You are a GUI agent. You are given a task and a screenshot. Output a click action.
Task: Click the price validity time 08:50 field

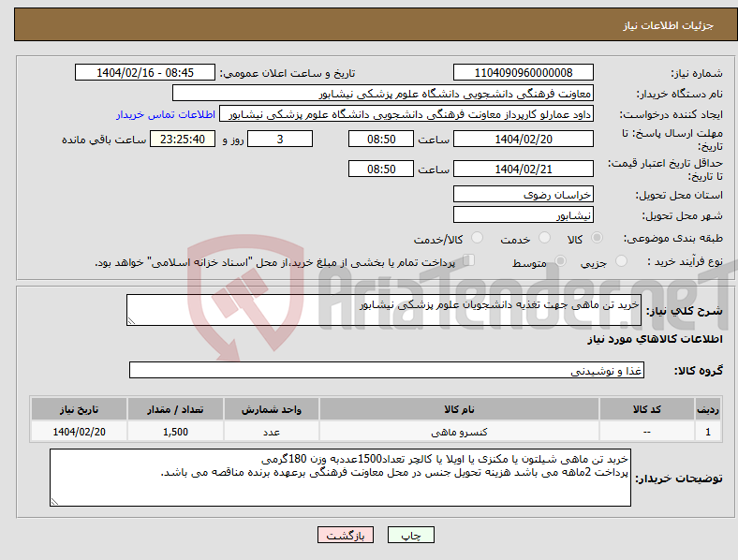pos(381,169)
